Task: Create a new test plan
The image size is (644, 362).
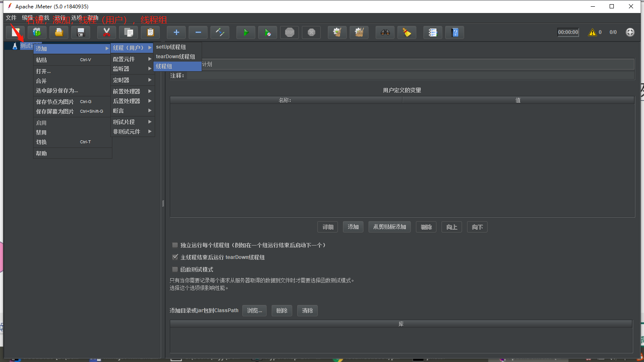Action: pyautogui.click(x=16, y=32)
